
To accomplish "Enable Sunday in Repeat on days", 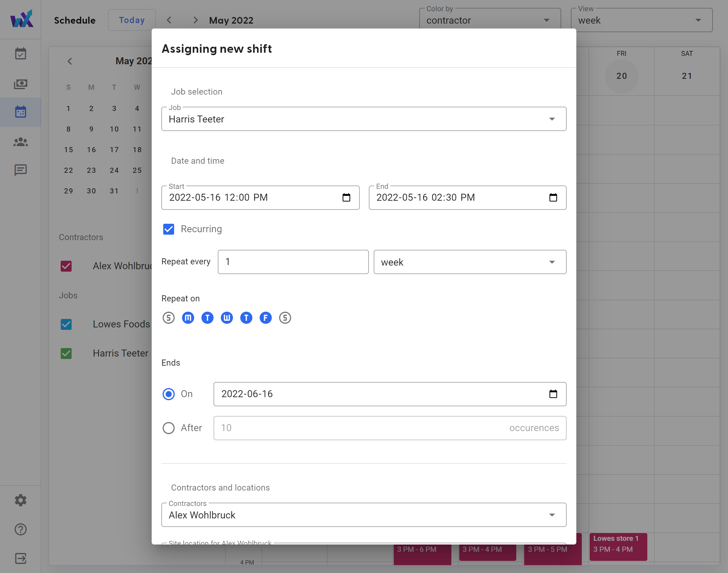I will [168, 318].
